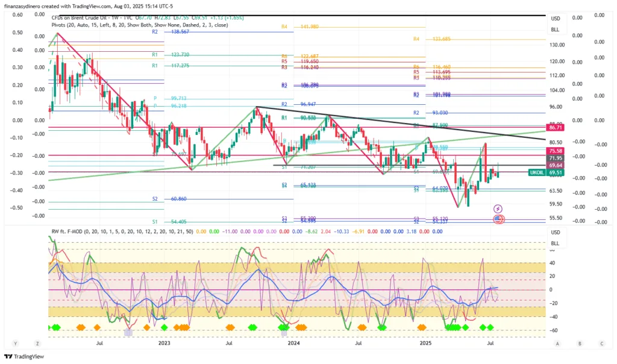Click the 96.00 price axis value
Screen dimensions: 617x364
click(556, 107)
